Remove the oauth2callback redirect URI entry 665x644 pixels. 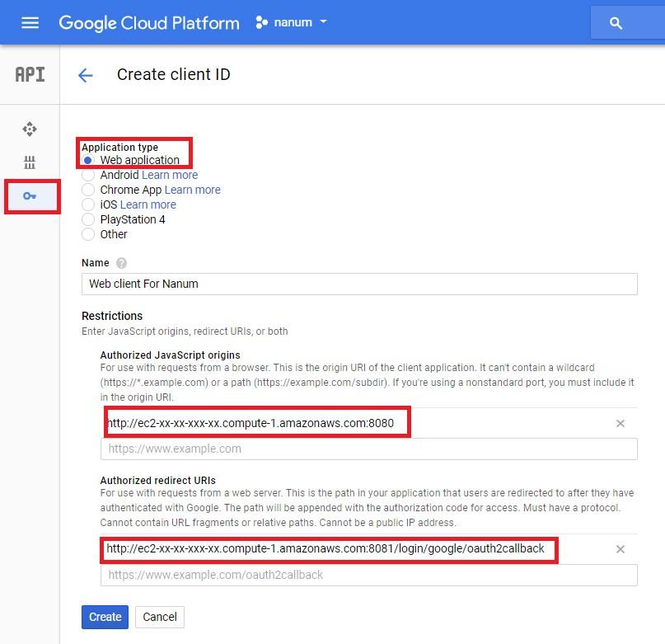(x=620, y=549)
